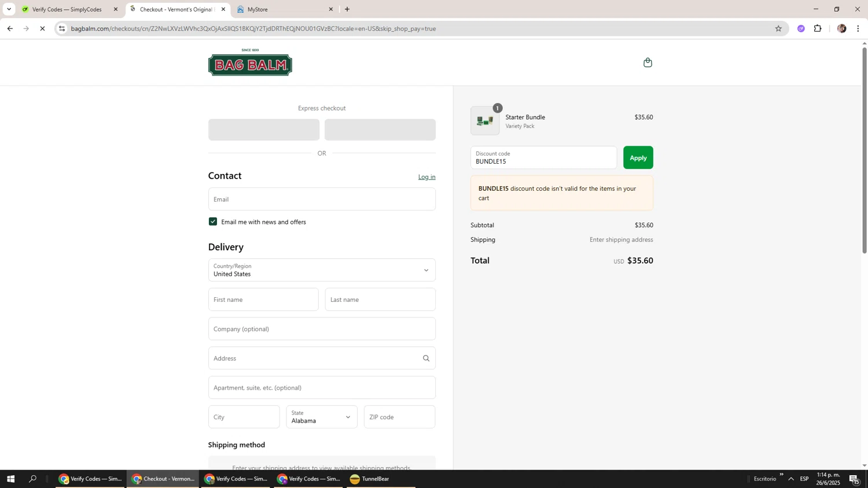Select the Checkout - Vermont's Original tab
868x488 pixels.
pyautogui.click(x=177, y=9)
